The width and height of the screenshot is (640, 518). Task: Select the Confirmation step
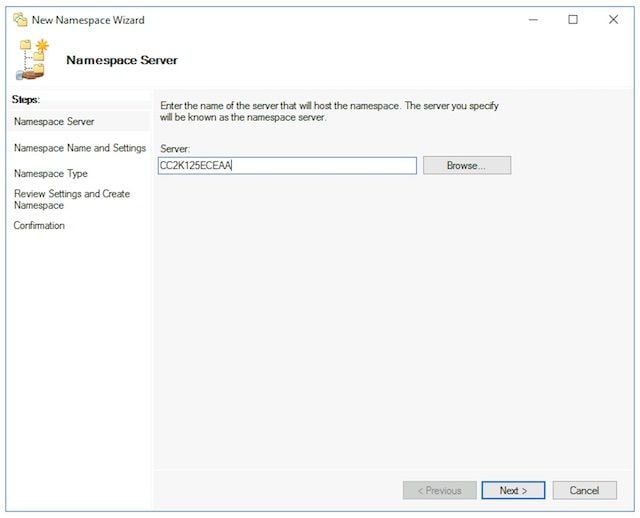(39, 225)
